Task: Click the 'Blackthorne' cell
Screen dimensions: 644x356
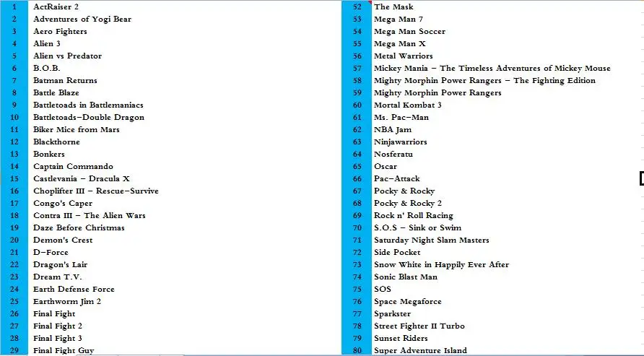Action: 56,142
